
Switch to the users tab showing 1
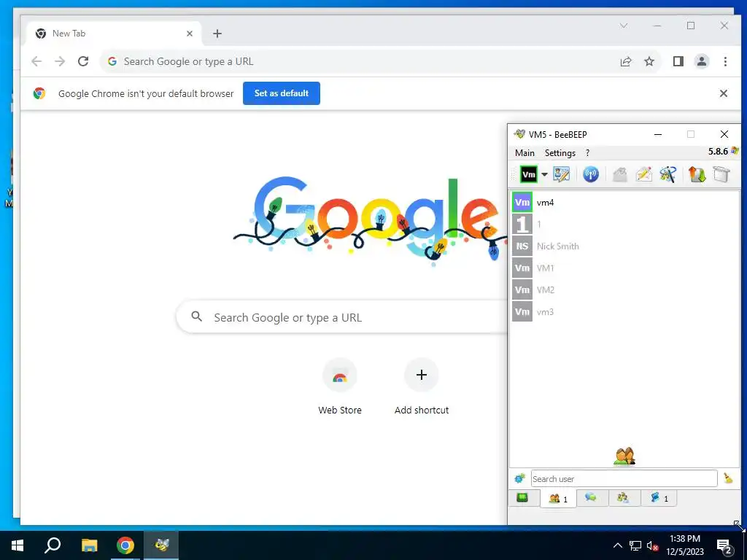coord(558,499)
